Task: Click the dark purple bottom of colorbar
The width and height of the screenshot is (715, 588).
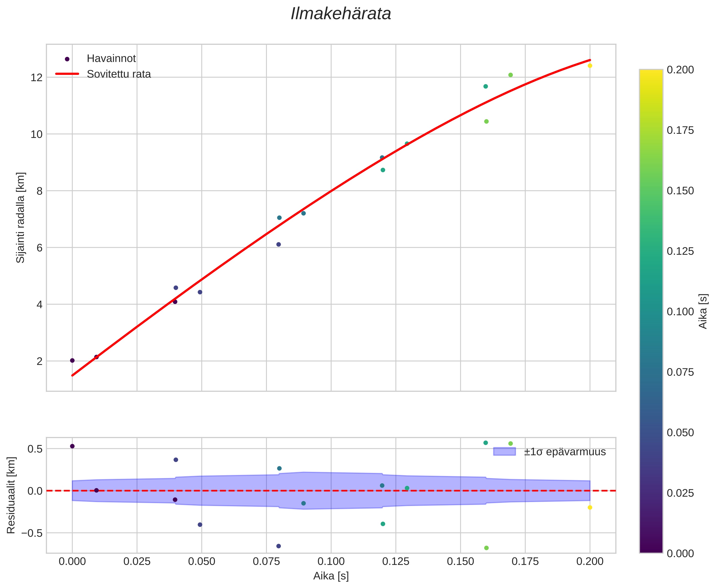Action: click(651, 549)
